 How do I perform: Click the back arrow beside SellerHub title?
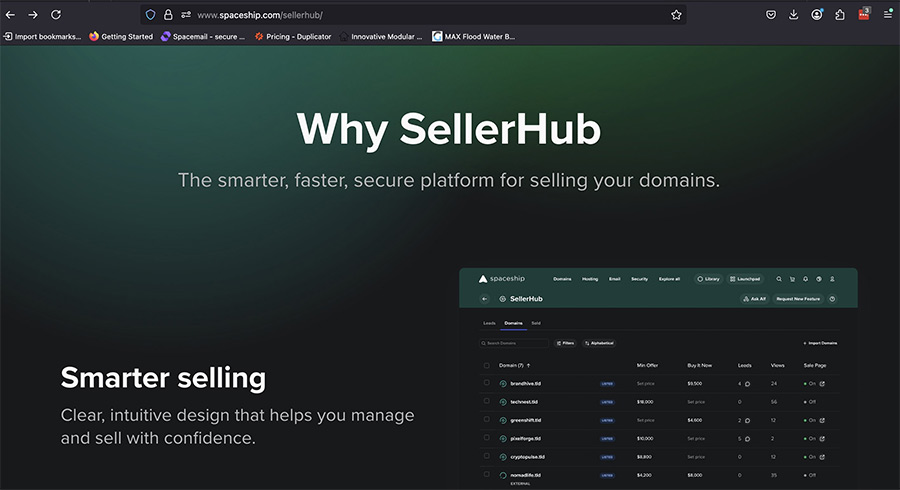pyautogui.click(x=485, y=299)
